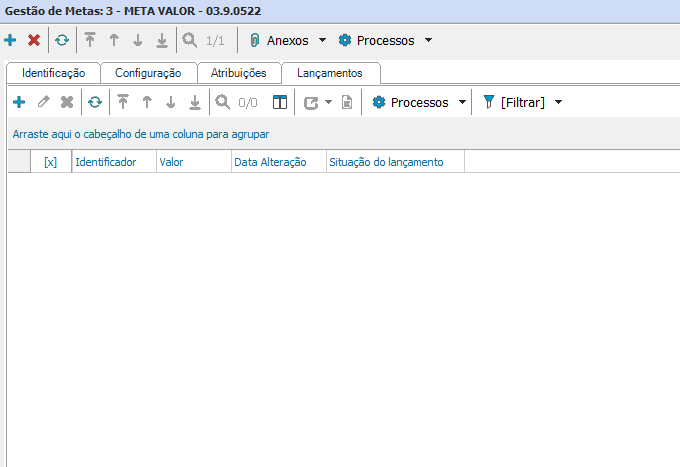The image size is (680, 467).
Task: Click the pencil edit icon in Lançamentos toolbar
Action: (x=43, y=102)
